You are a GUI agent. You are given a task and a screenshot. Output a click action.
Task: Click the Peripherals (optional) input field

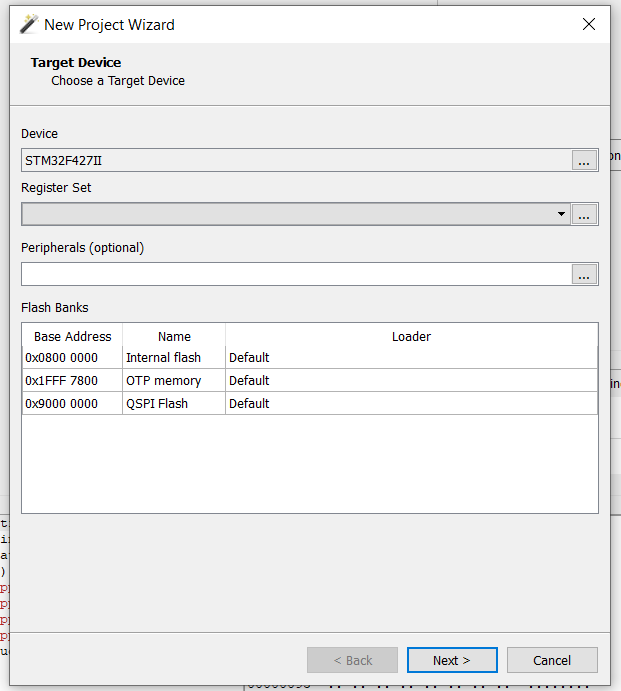[x=296, y=274]
